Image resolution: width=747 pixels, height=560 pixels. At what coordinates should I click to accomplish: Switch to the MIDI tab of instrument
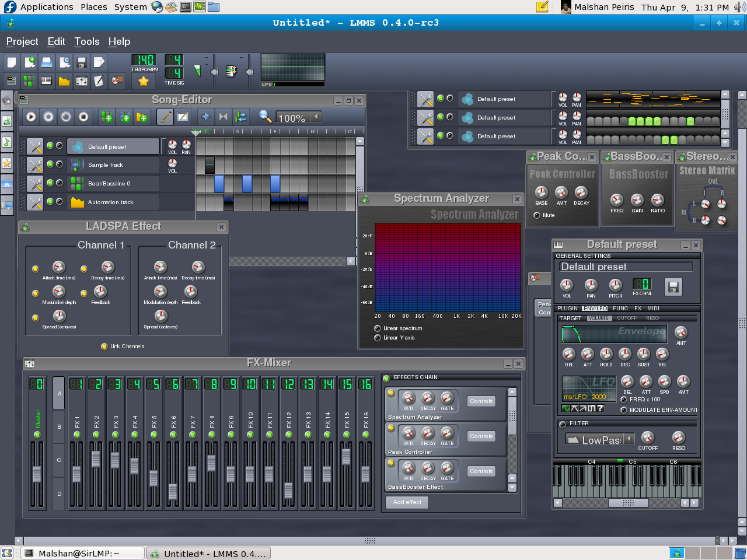click(653, 309)
